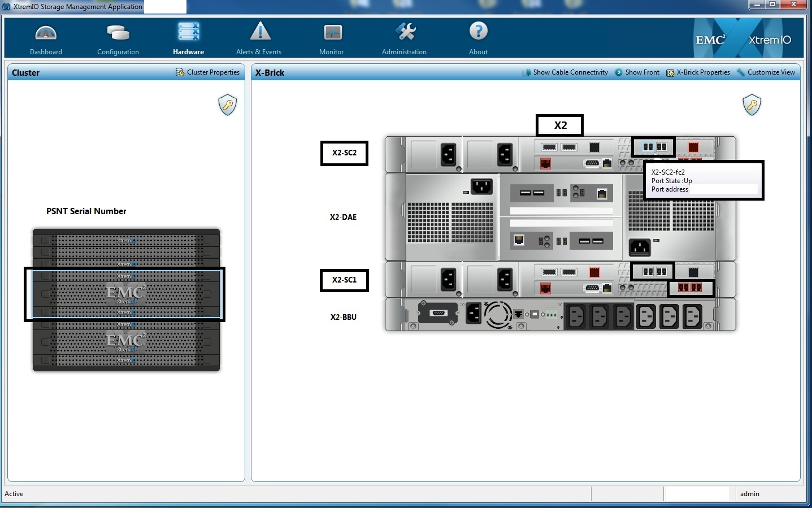Open the Alerts & Events warning icon
This screenshot has height=508, width=812.
(x=260, y=33)
